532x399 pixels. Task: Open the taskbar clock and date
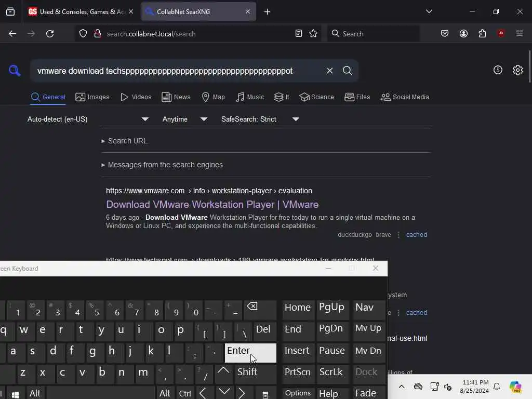click(474, 387)
